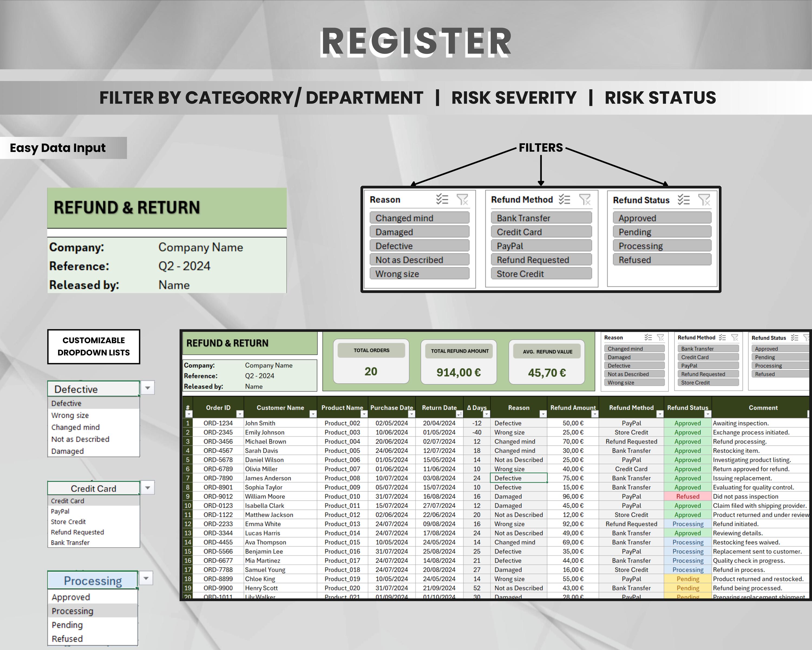Screen dimensions: 812x650
Task: Toggle the Defective filter in the Reason slicer
Action: 419,246
